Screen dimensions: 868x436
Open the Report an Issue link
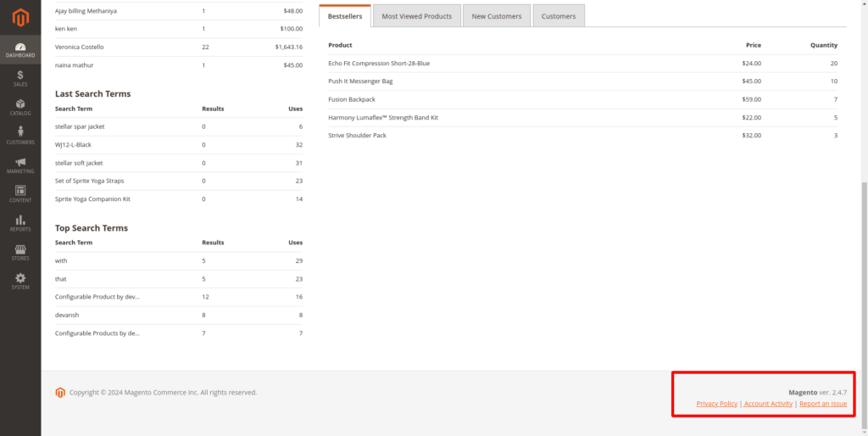(x=823, y=404)
